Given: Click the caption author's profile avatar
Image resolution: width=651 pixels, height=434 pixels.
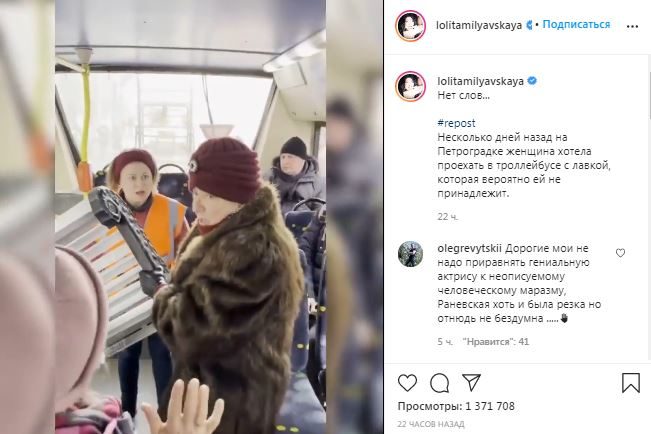Looking at the screenshot, I should click(410, 86).
